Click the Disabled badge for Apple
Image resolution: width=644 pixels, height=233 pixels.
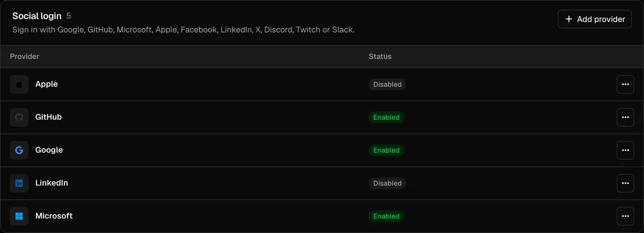[387, 85]
